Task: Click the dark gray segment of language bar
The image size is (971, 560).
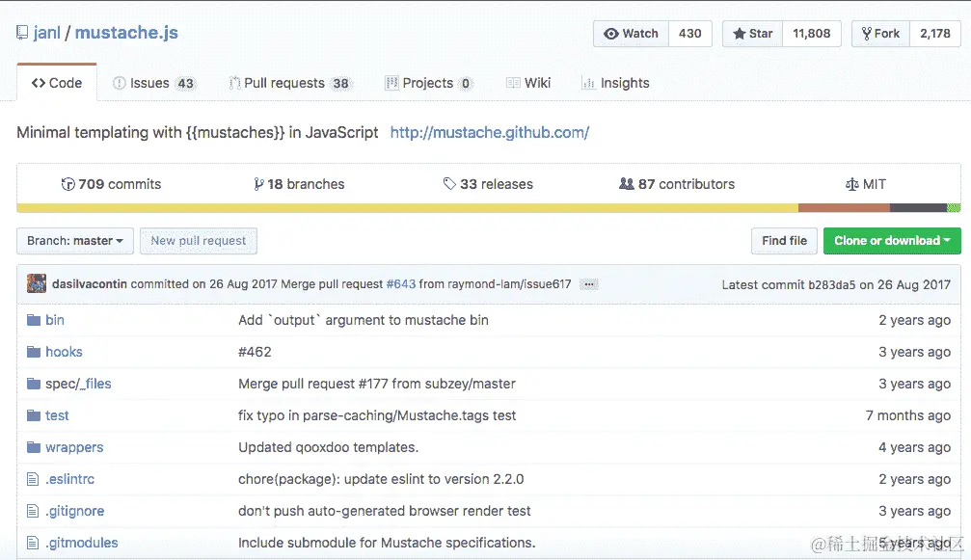Action: click(918, 208)
